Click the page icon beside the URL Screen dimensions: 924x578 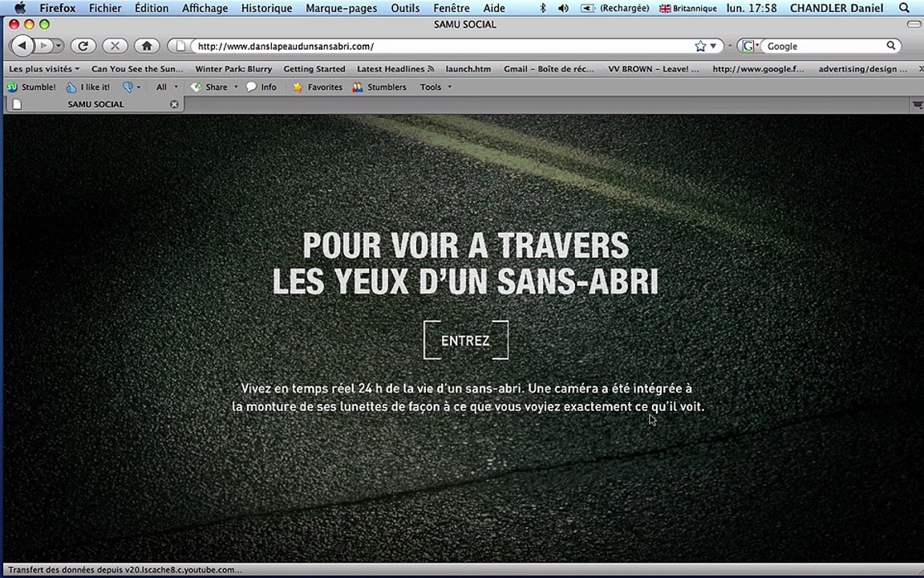click(x=181, y=46)
